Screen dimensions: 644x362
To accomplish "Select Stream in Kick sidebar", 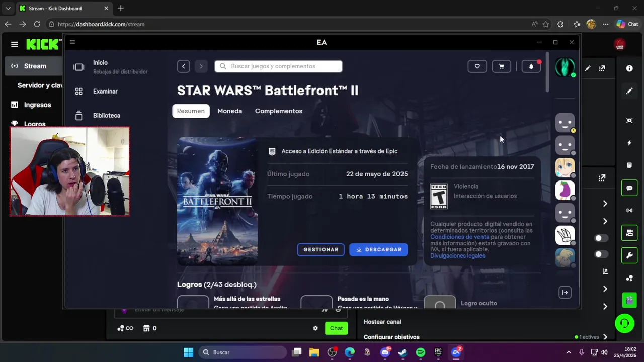I will pyautogui.click(x=34, y=66).
